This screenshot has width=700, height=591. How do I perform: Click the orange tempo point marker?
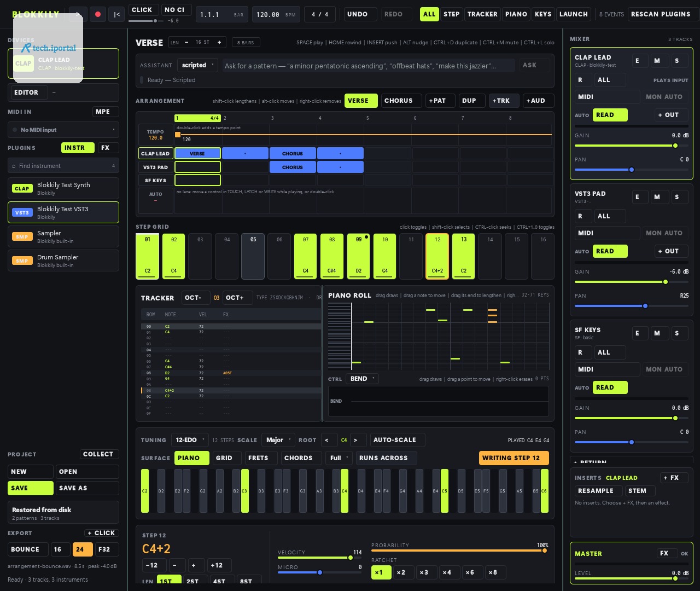coord(178,134)
